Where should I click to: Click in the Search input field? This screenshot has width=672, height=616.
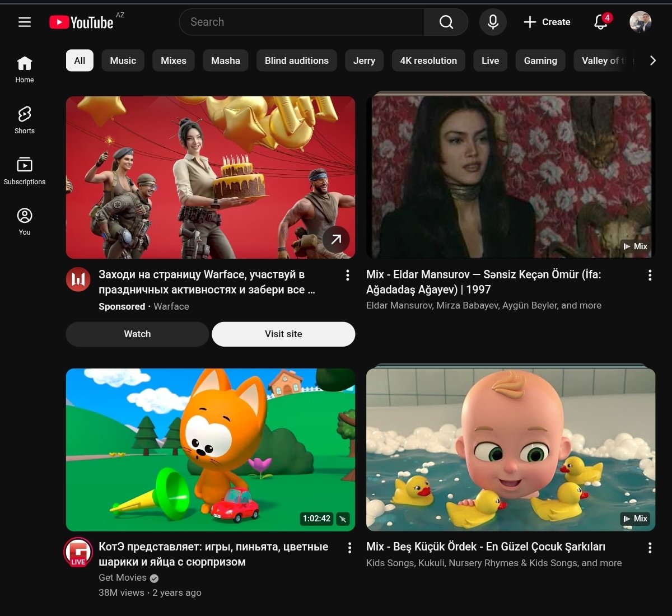click(302, 22)
